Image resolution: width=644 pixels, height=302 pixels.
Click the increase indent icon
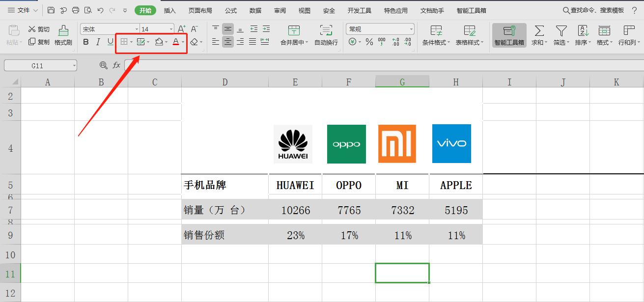point(266,29)
